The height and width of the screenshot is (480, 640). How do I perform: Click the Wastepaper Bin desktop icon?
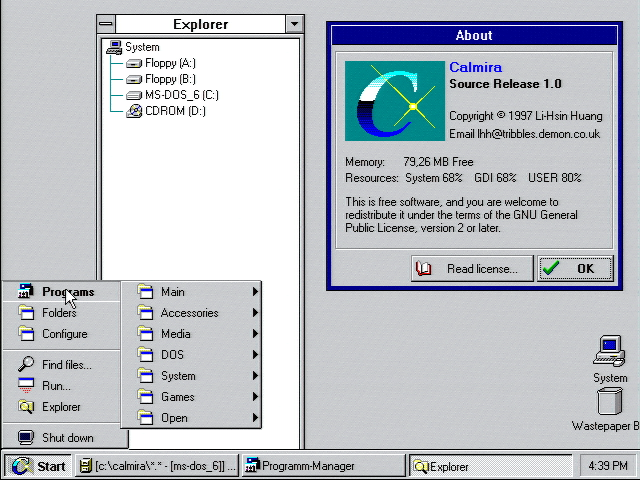tap(609, 402)
